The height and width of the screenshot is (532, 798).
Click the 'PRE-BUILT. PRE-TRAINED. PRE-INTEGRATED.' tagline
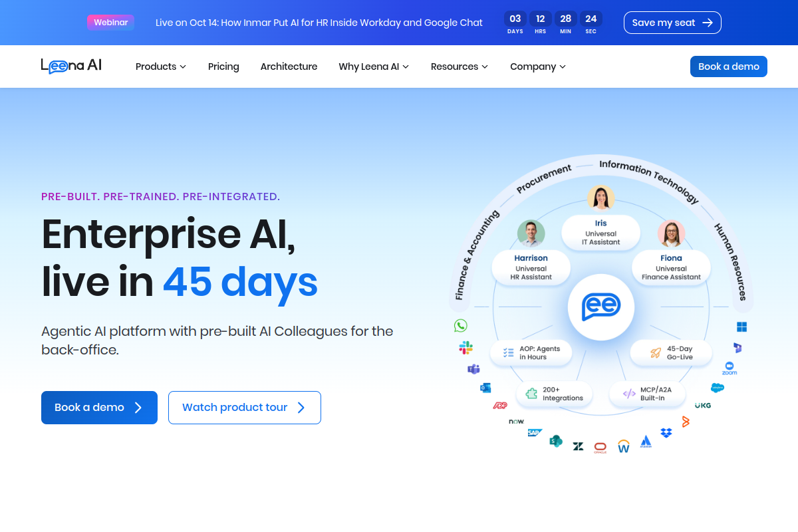click(x=160, y=197)
